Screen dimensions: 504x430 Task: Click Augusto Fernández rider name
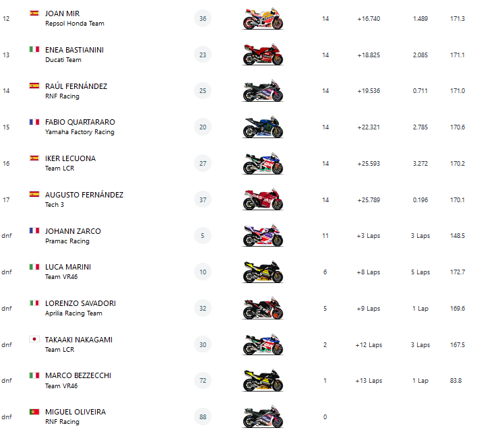click(x=84, y=195)
